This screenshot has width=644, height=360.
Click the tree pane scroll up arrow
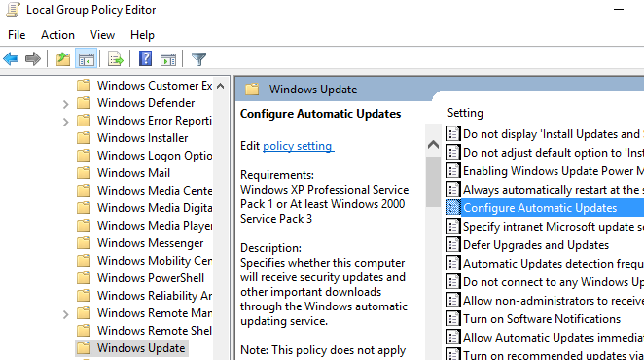[221, 86]
